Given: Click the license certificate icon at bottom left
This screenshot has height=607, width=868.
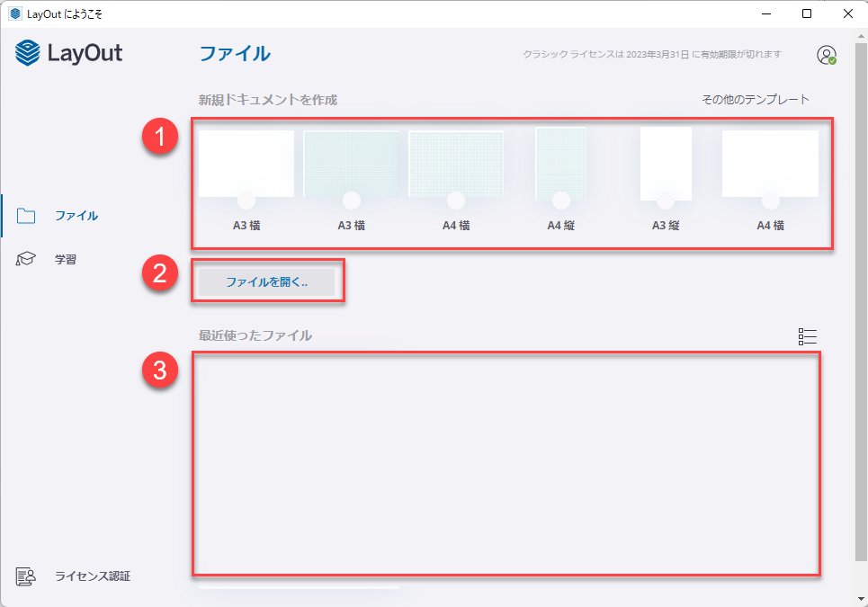Looking at the screenshot, I should pos(26,576).
